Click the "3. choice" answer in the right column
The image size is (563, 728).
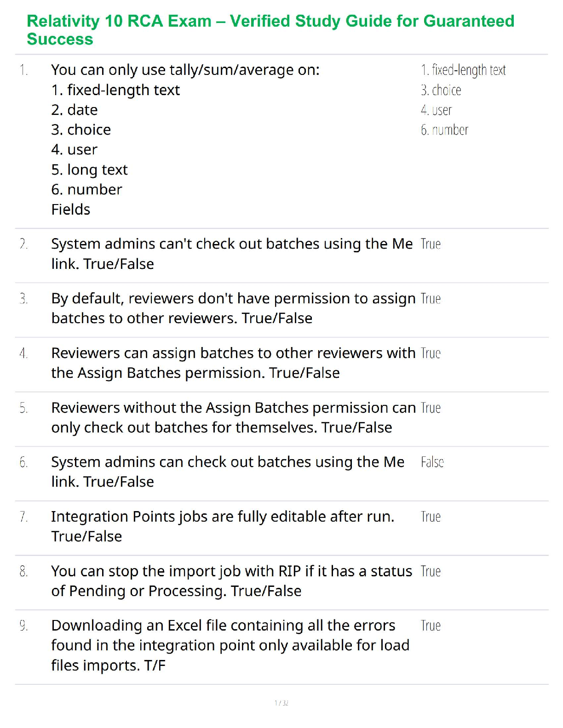pos(441,90)
